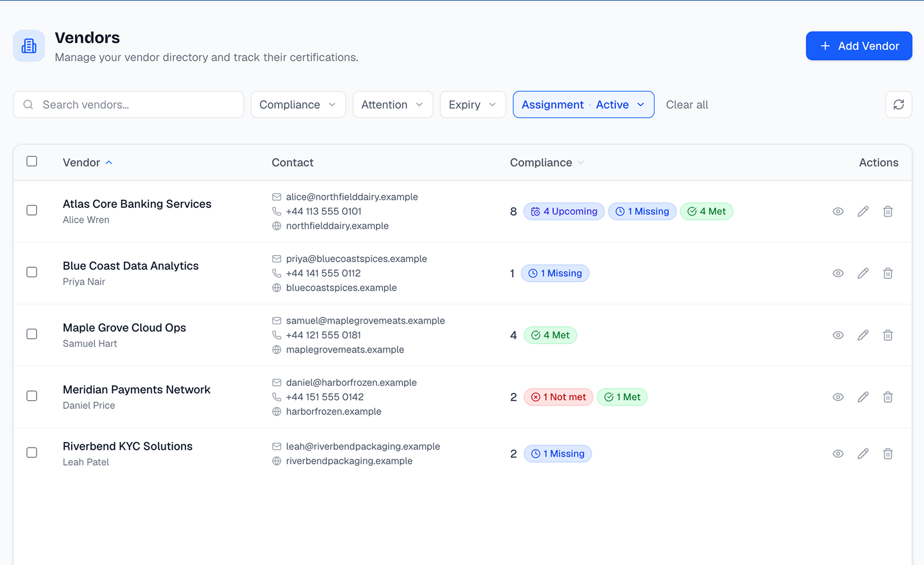The width and height of the screenshot is (924, 565).
Task: Delete Atlas Core Banking Services vendor
Action: point(888,211)
